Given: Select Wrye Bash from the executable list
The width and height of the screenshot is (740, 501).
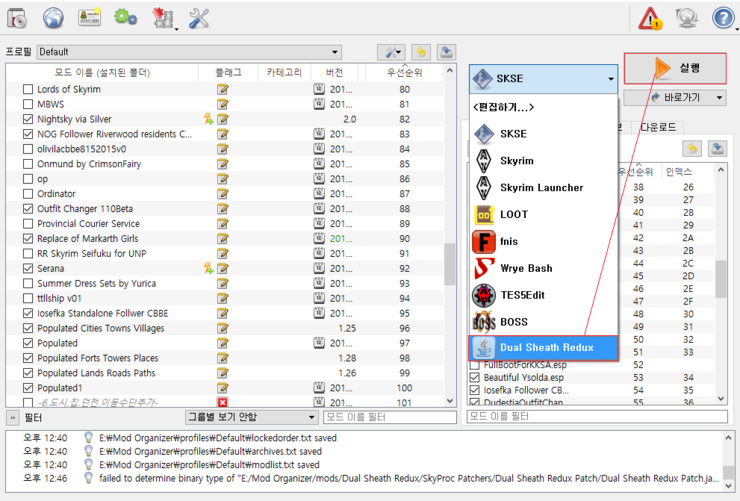Looking at the screenshot, I should point(544,268).
